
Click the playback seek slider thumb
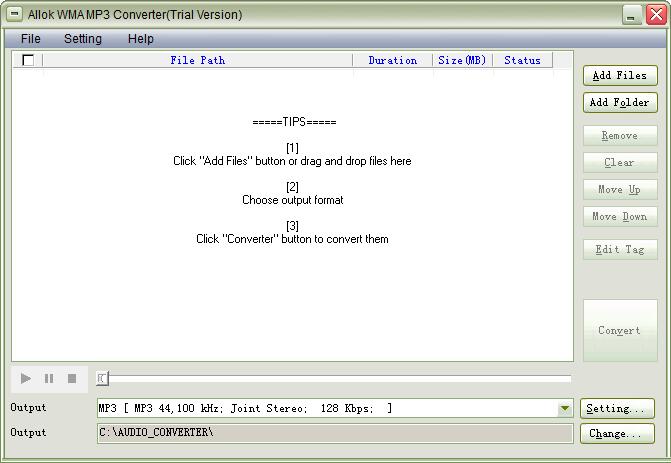click(102, 378)
